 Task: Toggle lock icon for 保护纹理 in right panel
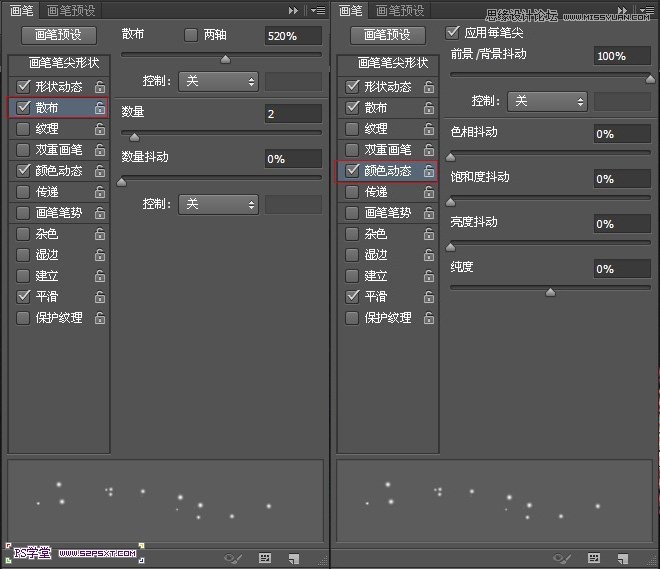click(429, 318)
